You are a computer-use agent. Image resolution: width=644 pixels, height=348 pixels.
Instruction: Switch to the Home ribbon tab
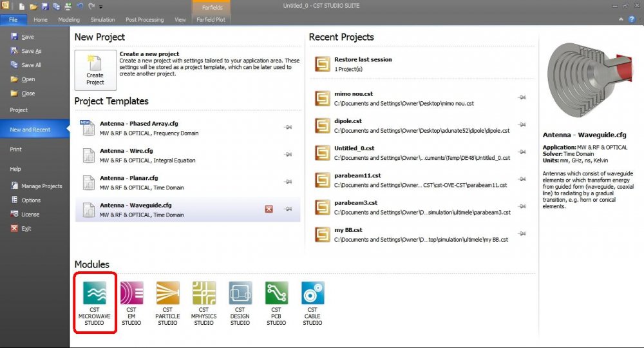tap(40, 19)
